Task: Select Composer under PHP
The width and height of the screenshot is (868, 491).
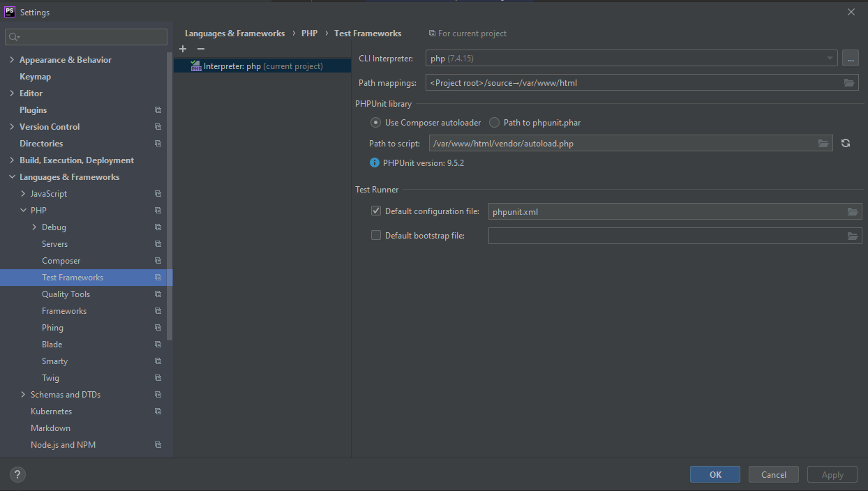Action: point(61,261)
